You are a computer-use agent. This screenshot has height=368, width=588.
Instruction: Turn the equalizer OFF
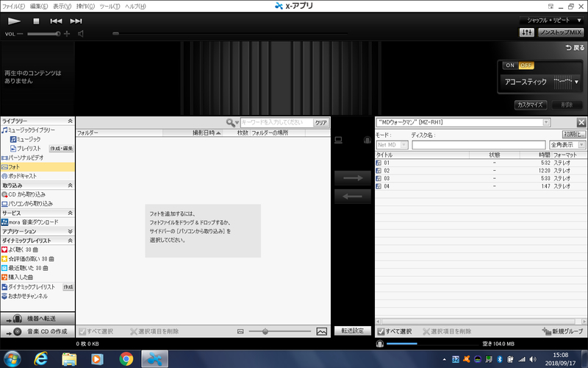click(x=526, y=66)
